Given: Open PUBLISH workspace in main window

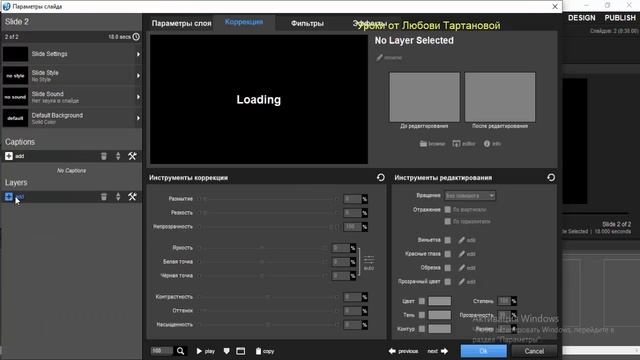Looking at the screenshot, I should (620, 18).
